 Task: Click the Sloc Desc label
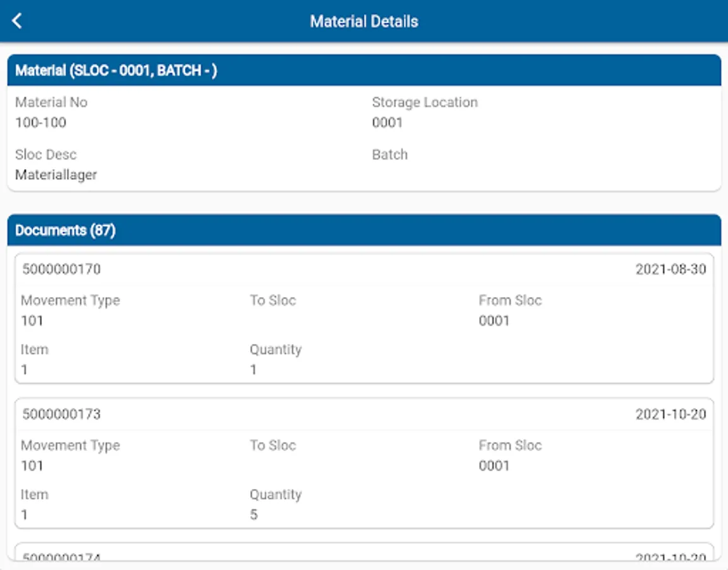coord(46,155)
